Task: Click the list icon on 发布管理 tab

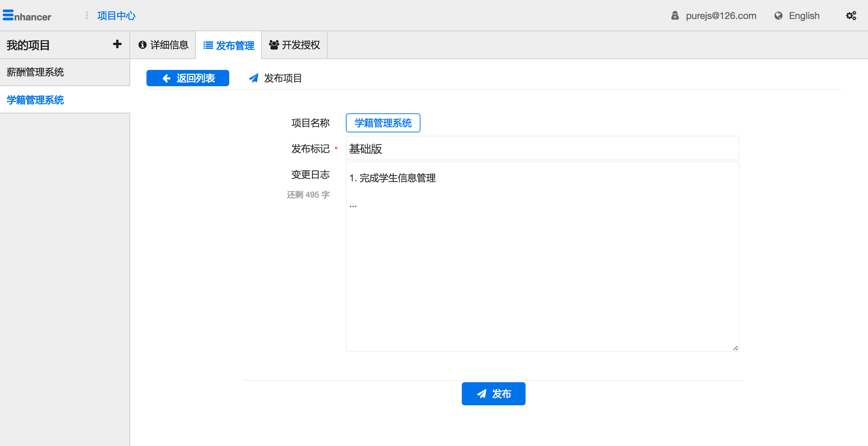Action: pyautogui.click(x=208, y=45)
